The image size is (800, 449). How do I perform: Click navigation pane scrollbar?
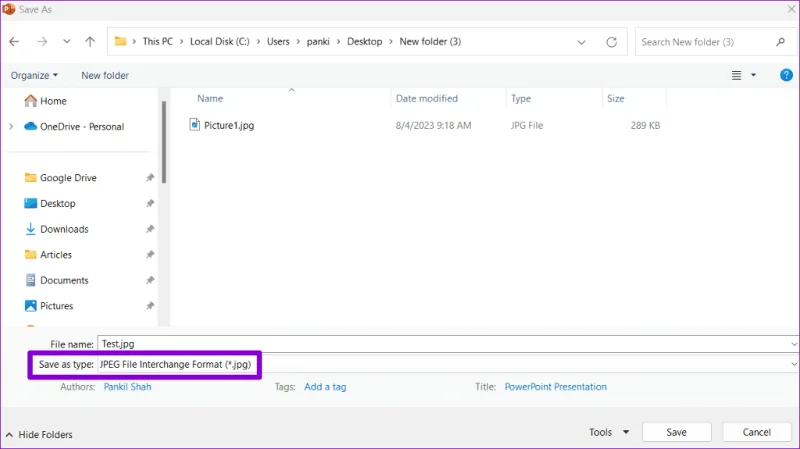coord(164,142)
